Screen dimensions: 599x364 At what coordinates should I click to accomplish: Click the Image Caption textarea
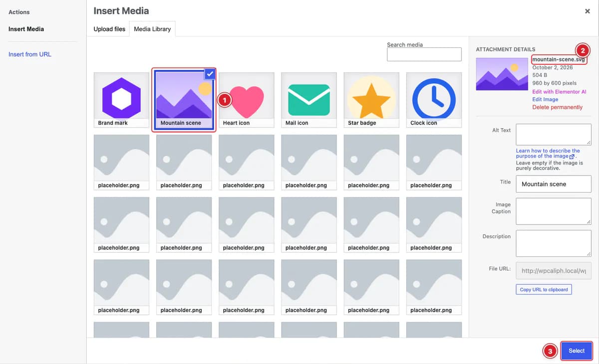554,211
